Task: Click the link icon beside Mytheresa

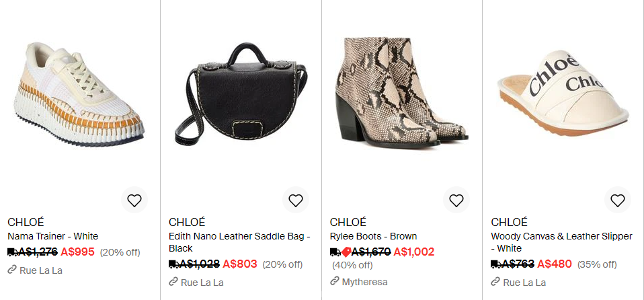Action: (x=334, y=282)
